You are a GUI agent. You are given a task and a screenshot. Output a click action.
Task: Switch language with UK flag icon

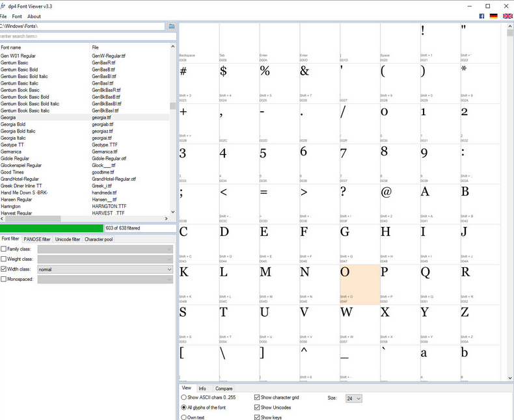click(507, 16)
